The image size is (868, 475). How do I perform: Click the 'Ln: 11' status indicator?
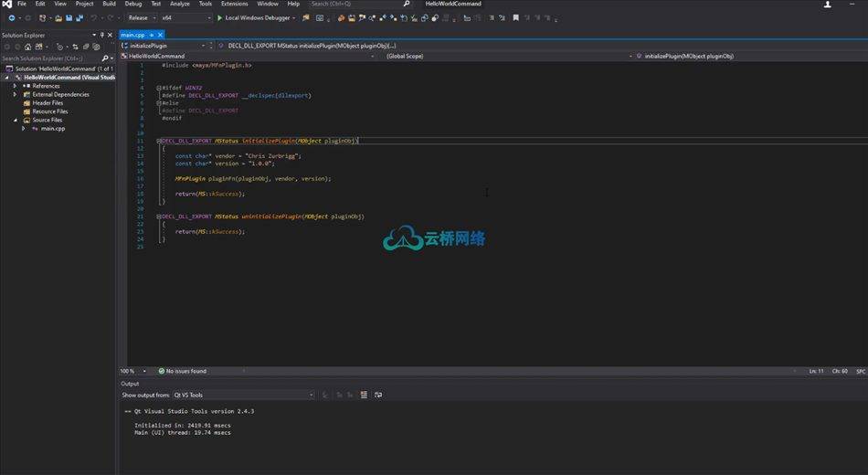[817, 371]
